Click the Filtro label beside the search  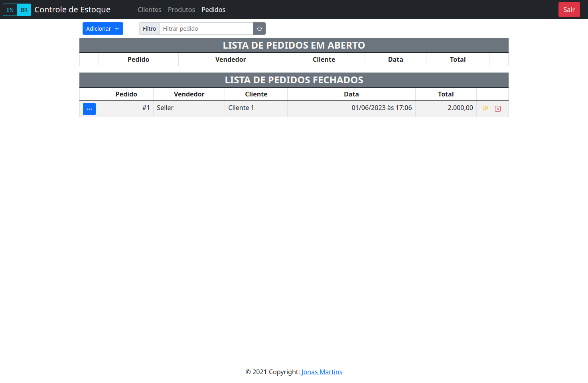(x=150, y=29)
